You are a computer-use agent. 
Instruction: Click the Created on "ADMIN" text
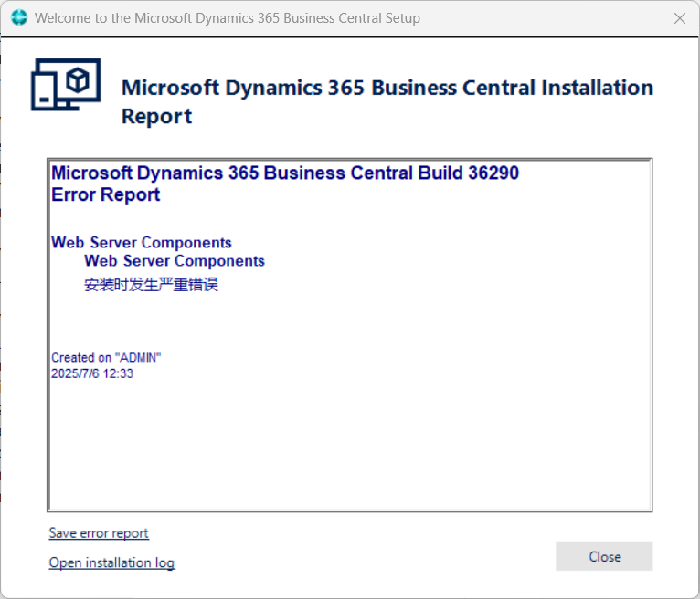[106, 358]
